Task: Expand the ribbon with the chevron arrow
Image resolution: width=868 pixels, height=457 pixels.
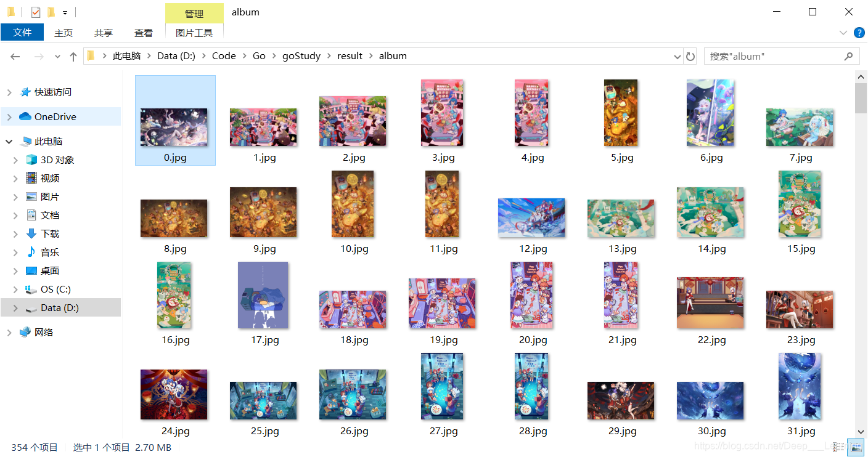Action: tap(843, 33)
